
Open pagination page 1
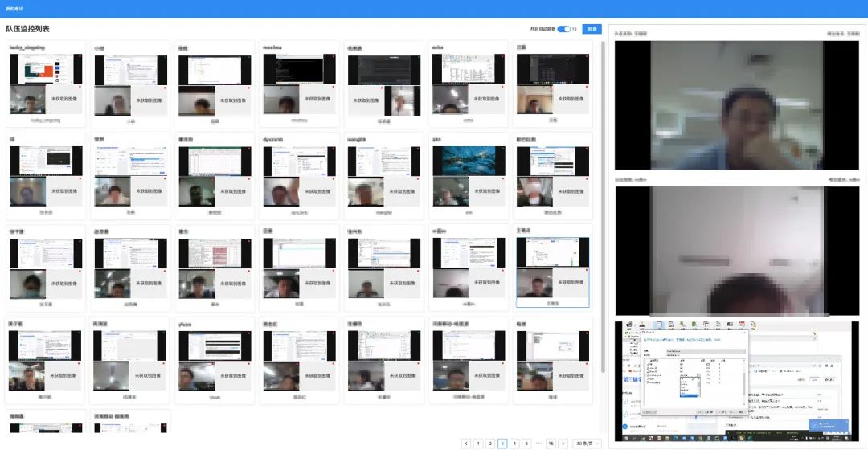click(478, 444)
